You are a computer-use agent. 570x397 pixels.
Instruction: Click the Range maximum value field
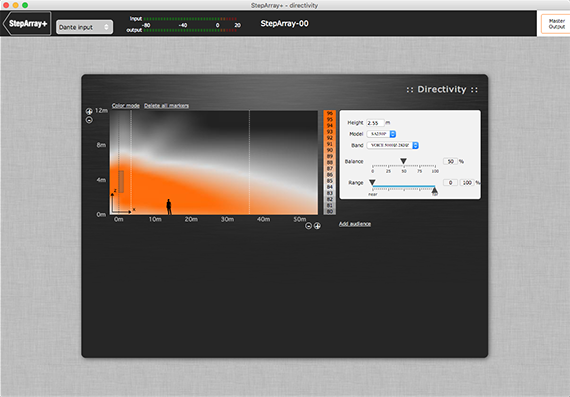tap(467, 183)
